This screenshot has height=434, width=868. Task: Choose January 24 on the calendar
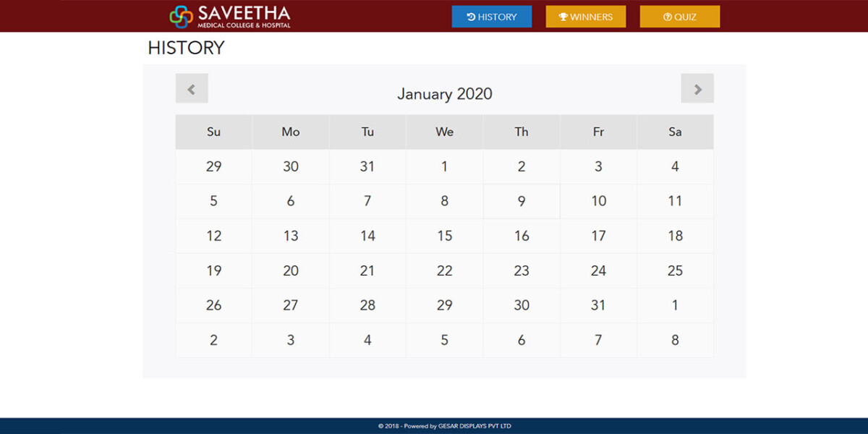point(598,271)
